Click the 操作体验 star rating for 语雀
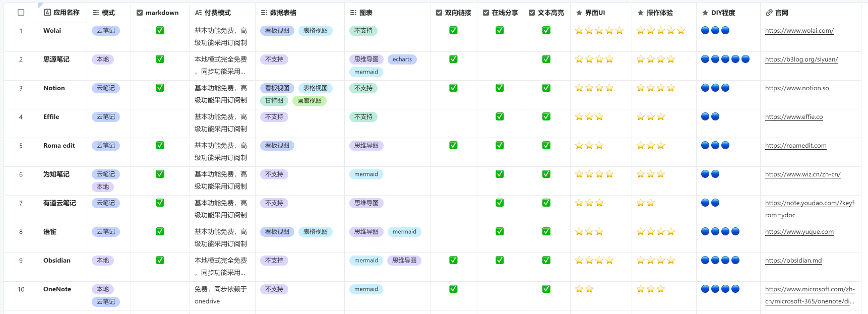The height and width of the screenshot is (314, 868). [656, 231]
